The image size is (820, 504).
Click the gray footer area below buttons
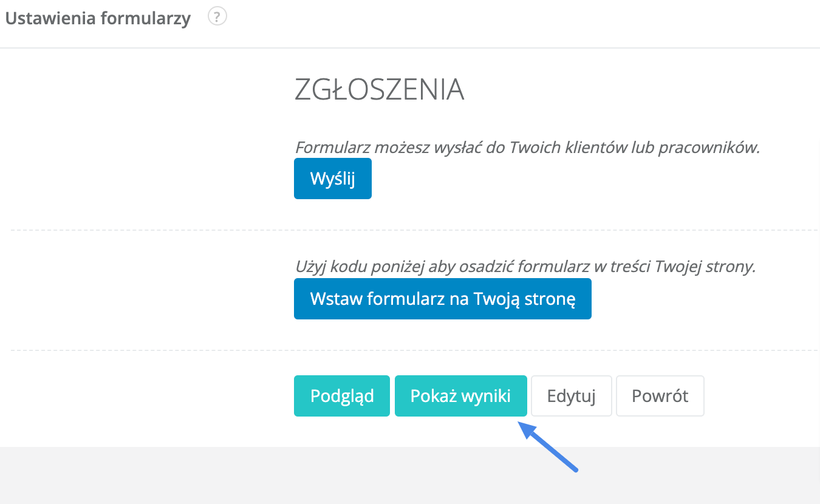click(x=243, y=477)
